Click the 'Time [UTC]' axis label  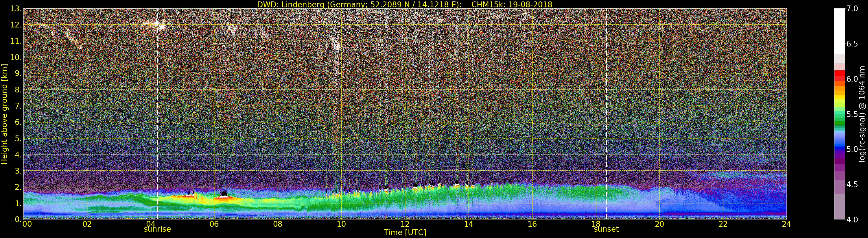pyautogui.click(x=405, y=232)
